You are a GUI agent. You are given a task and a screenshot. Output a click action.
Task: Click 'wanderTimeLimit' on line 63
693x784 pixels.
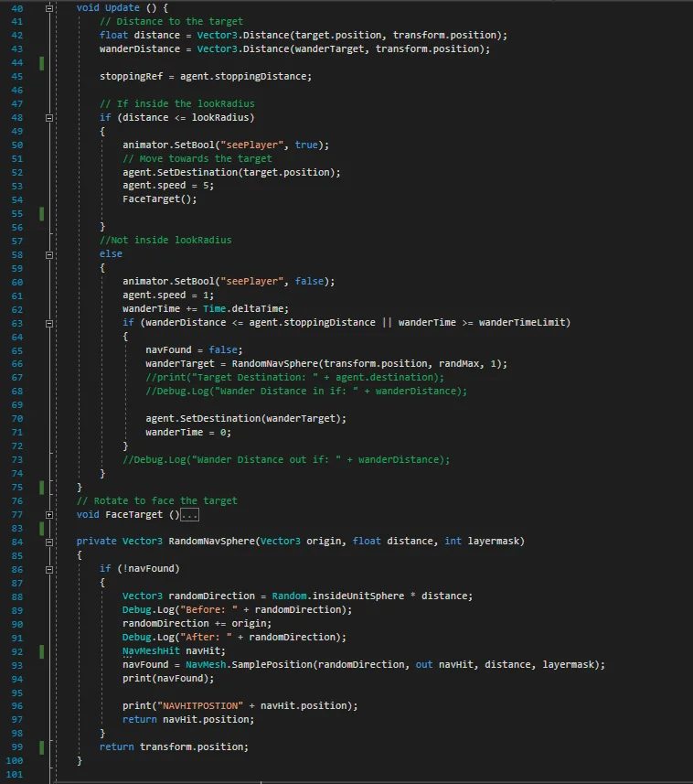tap(522, 323)
